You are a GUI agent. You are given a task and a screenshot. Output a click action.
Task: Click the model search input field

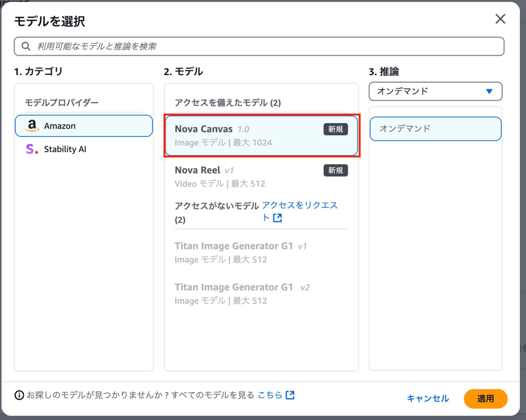(259, 46)
